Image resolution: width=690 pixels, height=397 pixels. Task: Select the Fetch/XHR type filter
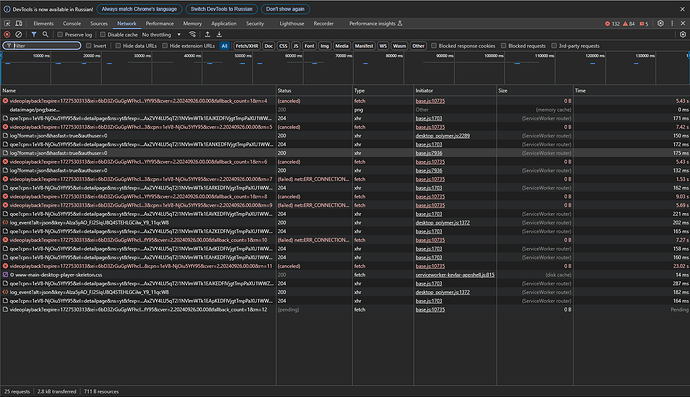pyautogui.click(x=246, y=46)
